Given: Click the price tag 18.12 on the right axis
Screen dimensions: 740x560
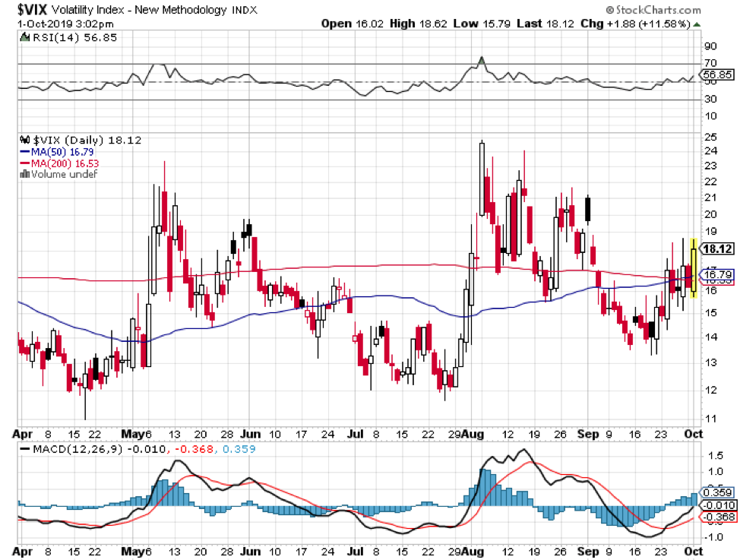Looking at the screenshot, I should click(717, 248).
